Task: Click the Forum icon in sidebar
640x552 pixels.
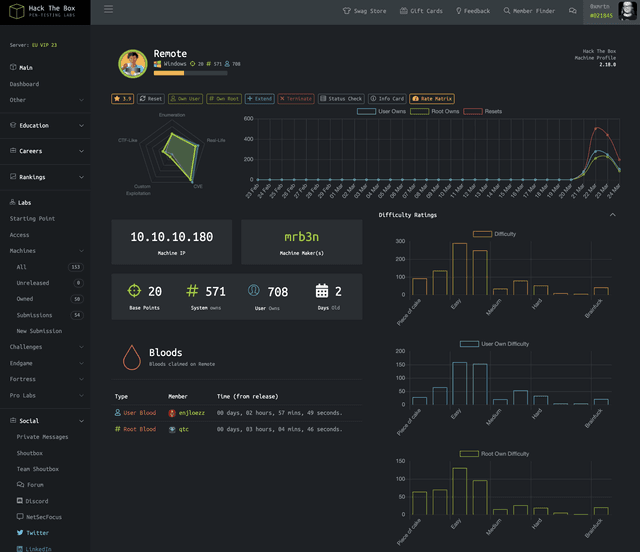Action: [21, 485]
